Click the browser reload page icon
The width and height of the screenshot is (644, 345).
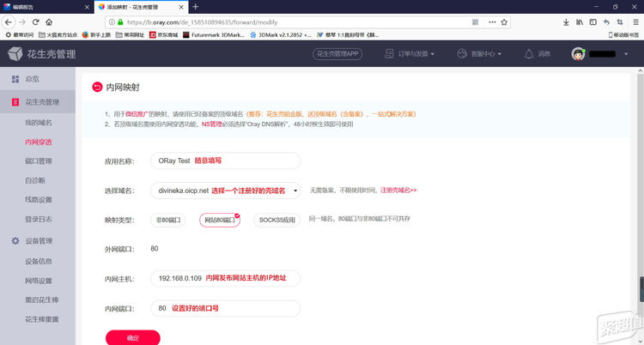(x=39, y=21)
